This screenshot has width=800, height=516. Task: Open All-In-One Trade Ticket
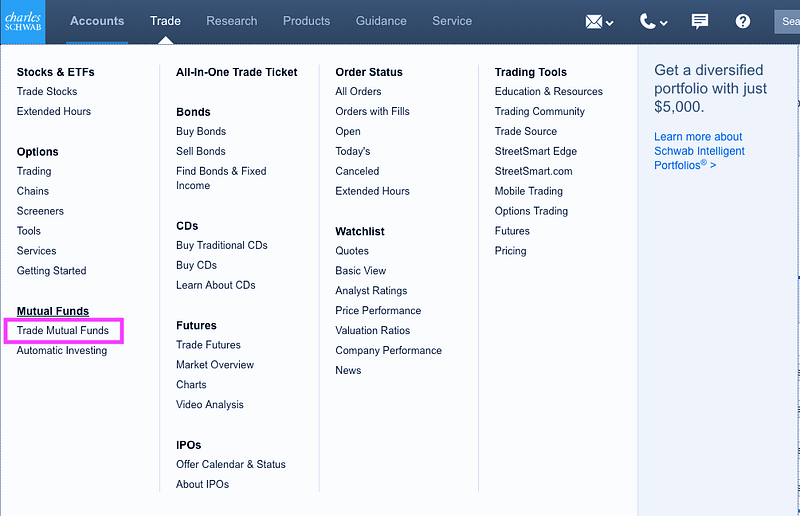click(237, 72)
